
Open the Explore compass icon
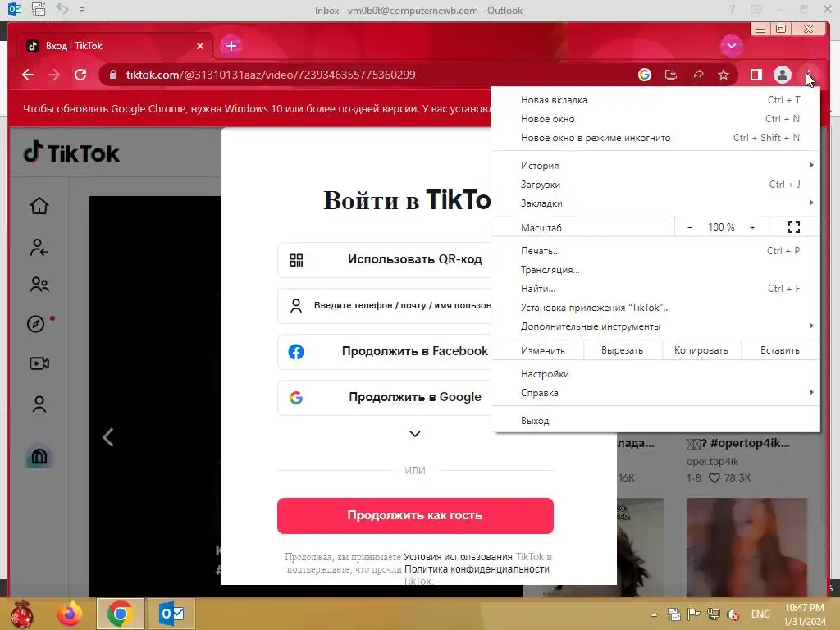point(36,324)
